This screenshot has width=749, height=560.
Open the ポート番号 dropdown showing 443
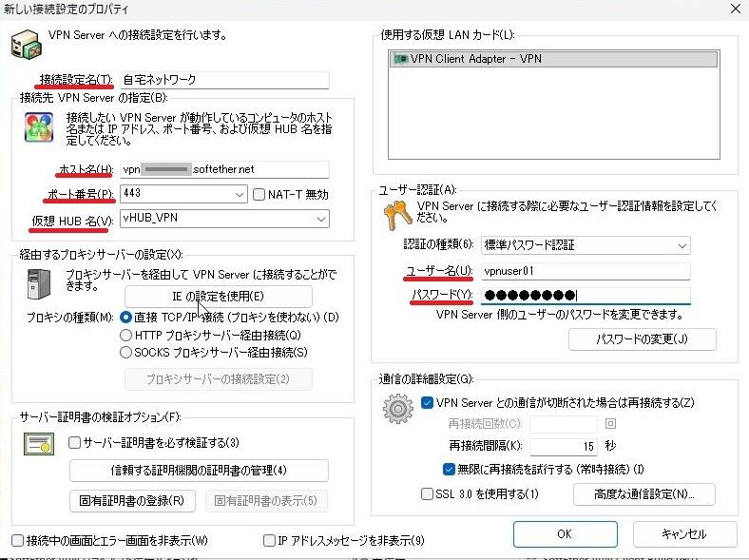(183, 194)
